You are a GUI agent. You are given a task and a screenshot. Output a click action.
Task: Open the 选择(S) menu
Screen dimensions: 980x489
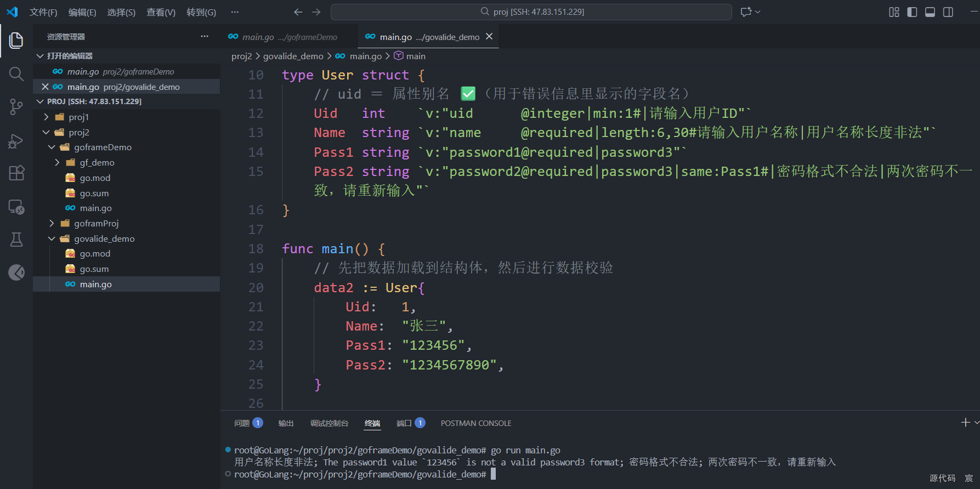tap(121, 12)
